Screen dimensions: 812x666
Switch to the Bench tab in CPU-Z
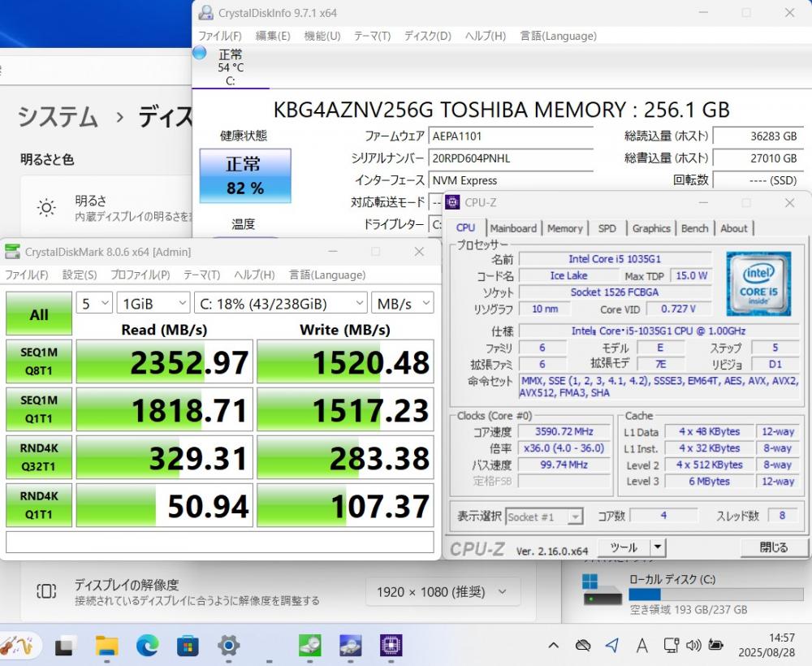click(x=694, y=228)
